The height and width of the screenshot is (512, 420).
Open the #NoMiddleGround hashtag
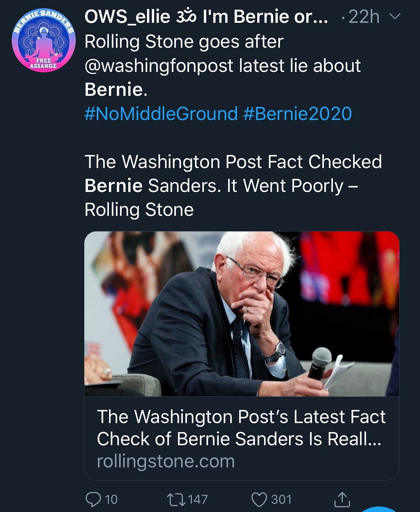click(161, 114)
